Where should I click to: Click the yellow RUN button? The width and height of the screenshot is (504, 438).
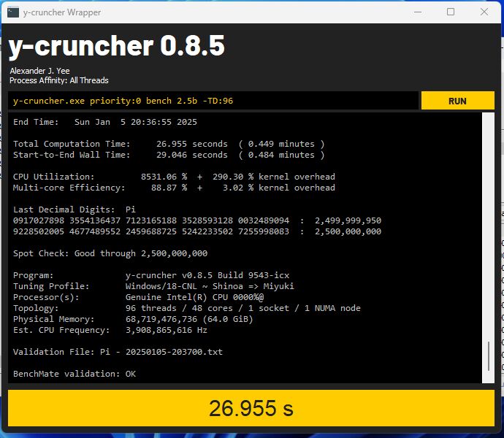(x=457, y=101)
